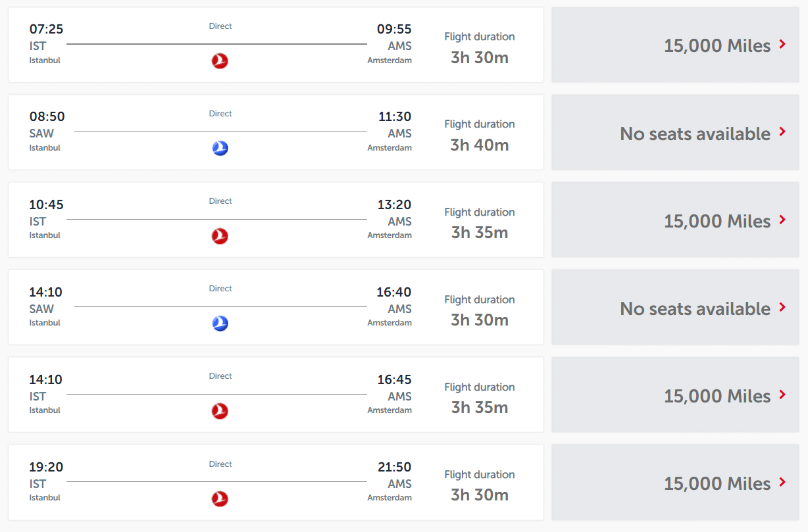
Task: Click the 3h 35m duration on the 14:10 IST flight
Action: coord(479,407)
